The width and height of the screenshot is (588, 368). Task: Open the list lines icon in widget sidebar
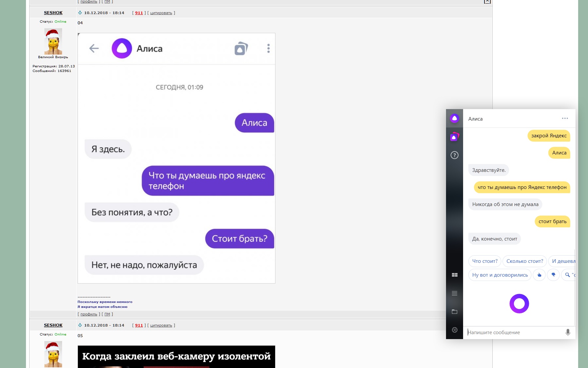(x=455, y=293)
